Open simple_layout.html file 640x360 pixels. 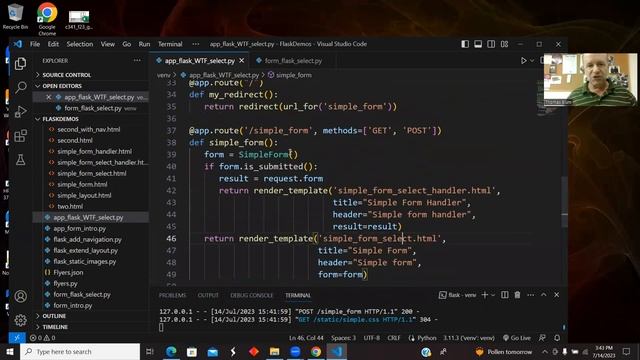(x=84, y=196)
